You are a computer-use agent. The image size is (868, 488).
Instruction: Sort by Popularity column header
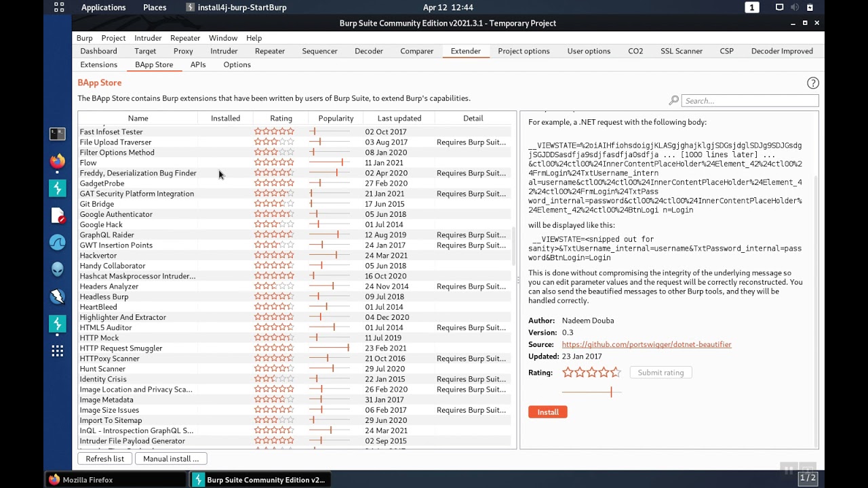[336, 118]
